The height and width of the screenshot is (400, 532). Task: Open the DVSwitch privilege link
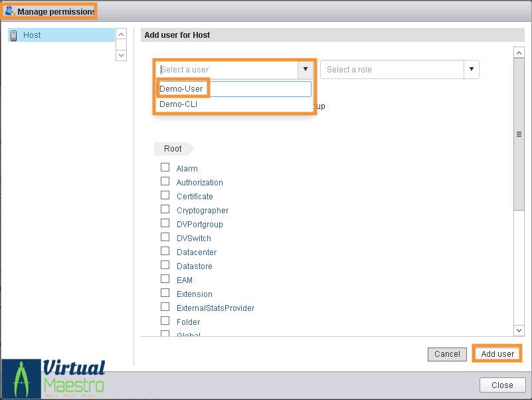pyautogui.click(x=194, y=239)
